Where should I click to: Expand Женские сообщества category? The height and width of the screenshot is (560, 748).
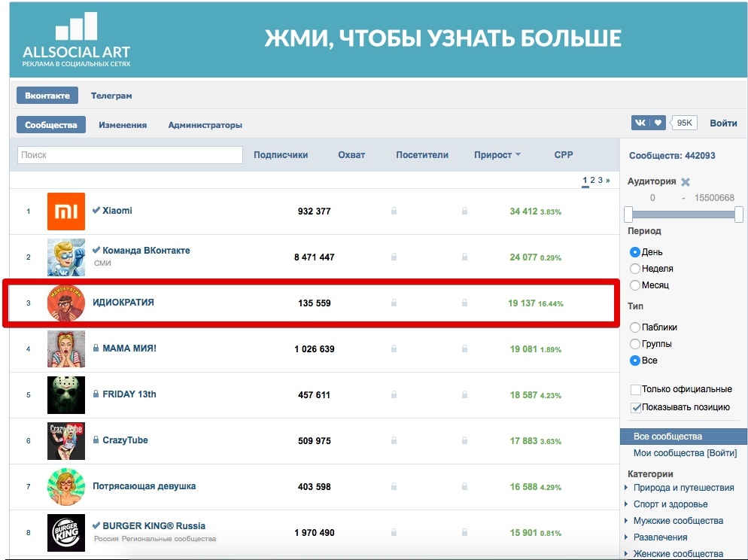[626, 554]
